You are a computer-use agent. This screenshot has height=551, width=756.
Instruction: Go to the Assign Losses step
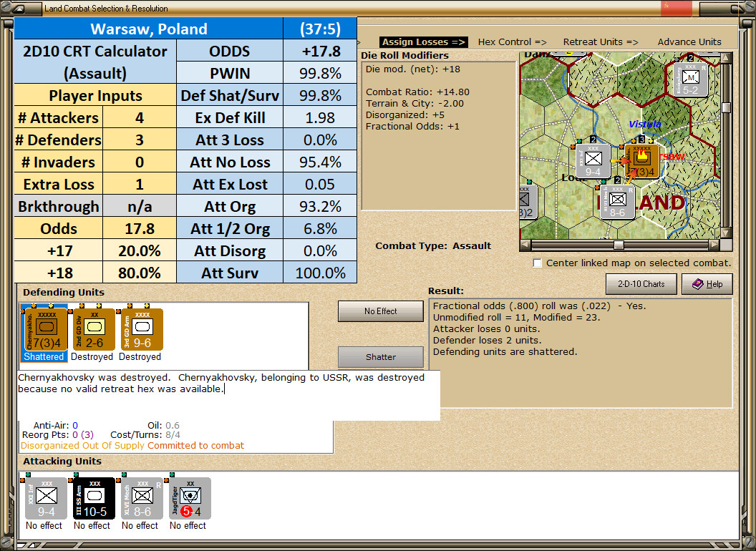[423, 42]
